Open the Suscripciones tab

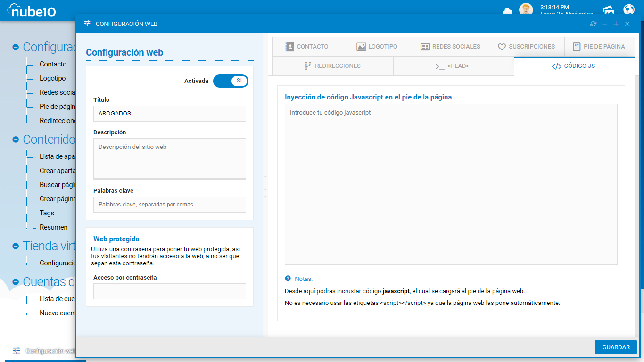click(x=527, y=47)
